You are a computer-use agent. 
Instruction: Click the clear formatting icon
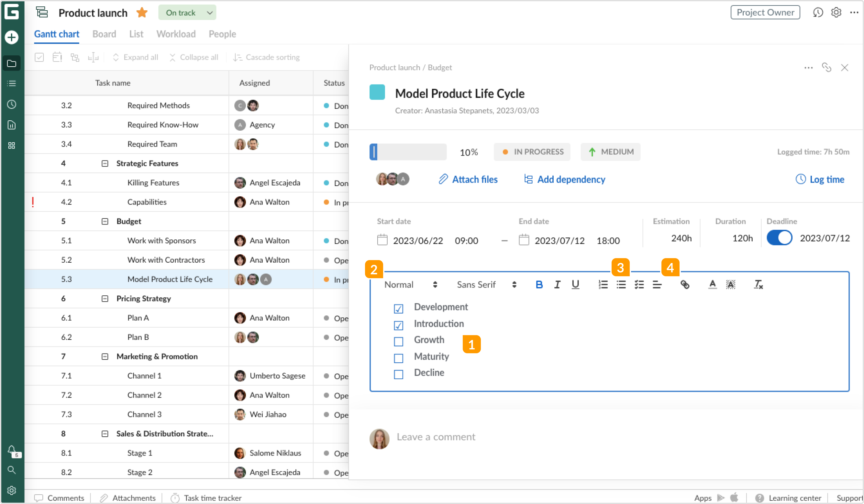pyautogui.click(x=758, y=285)
